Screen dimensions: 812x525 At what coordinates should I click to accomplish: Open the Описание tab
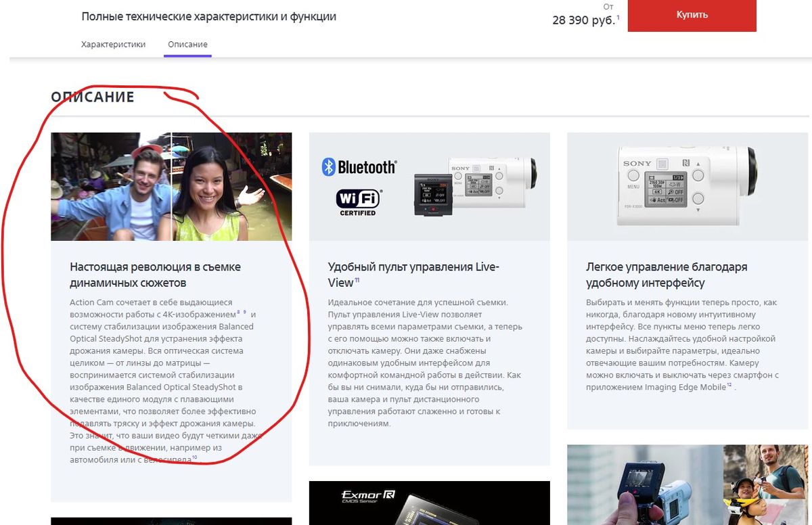coord(187,43)
